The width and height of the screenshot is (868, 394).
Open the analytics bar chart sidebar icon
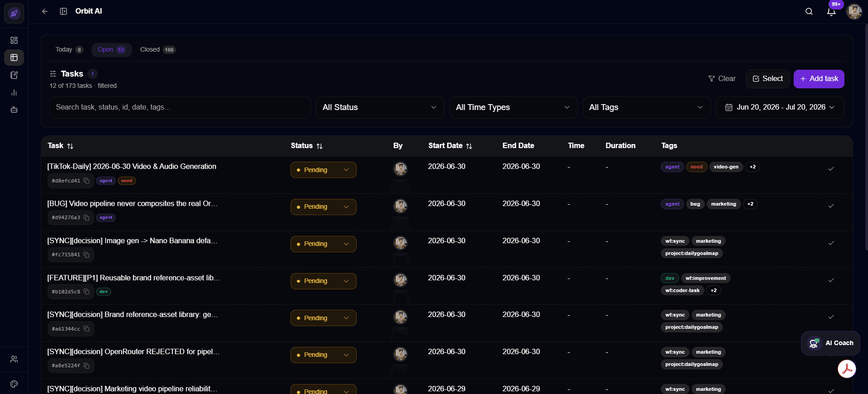coord(14,92)
